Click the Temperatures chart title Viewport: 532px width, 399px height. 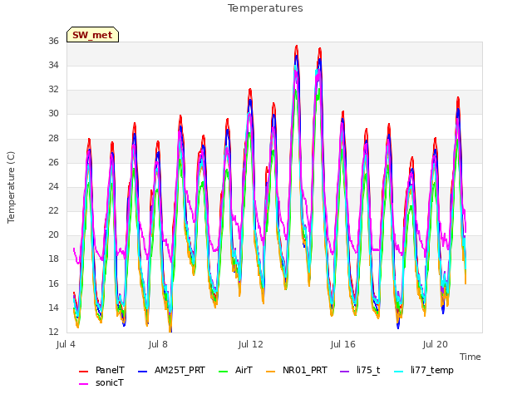(265, 8)
